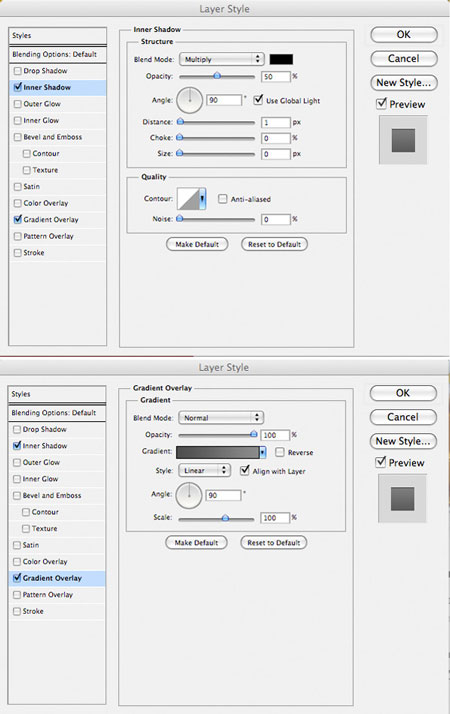450x714 pixels.
Task: Enable Inner Glow checkbox in top dialog
Action: point(18,120)
